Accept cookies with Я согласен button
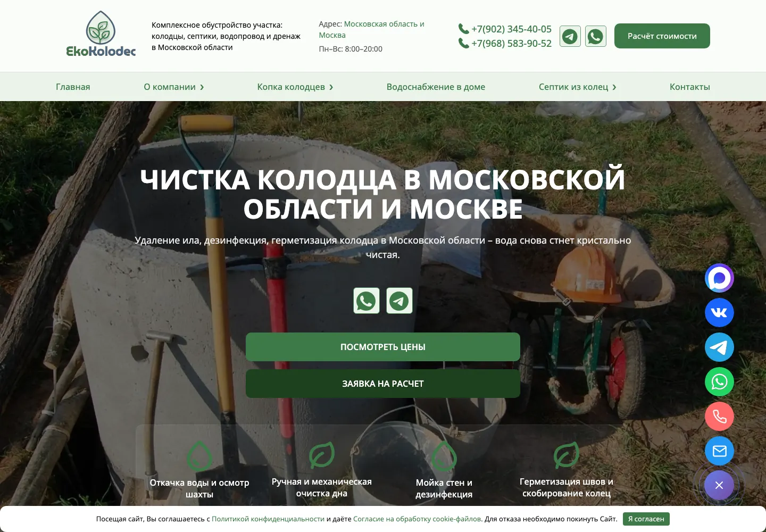766x532 pixels. pos(646,519)
